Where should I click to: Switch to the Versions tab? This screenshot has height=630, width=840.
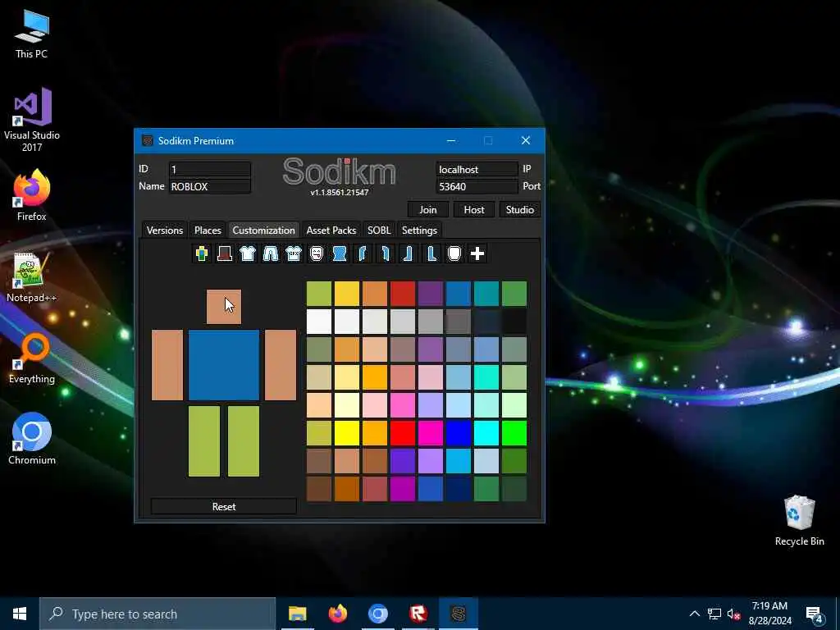[164, 231]
